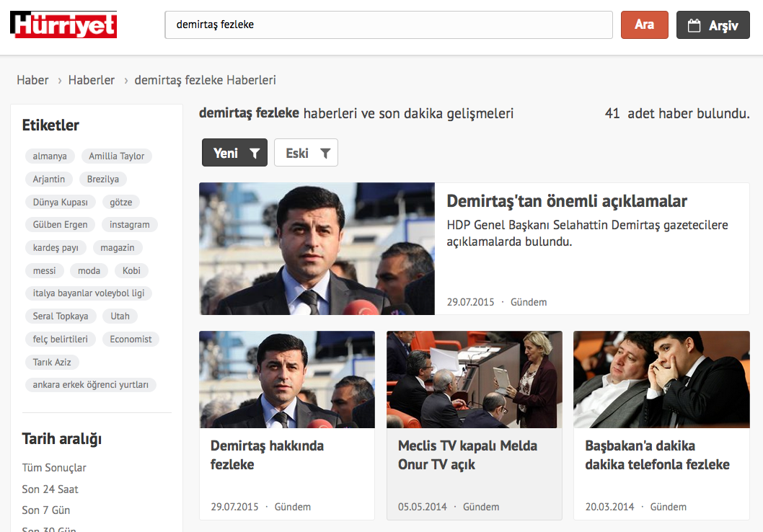Viewport: 763px width, 532px height.
Task: Select the almanya tag
Action: click(50, 156)
